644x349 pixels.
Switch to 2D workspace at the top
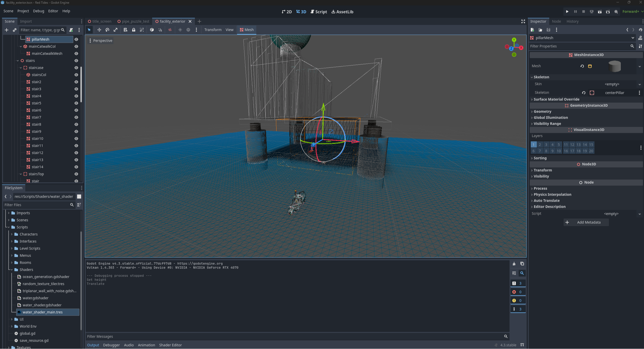pyautogui.click(x=286, y=12)
